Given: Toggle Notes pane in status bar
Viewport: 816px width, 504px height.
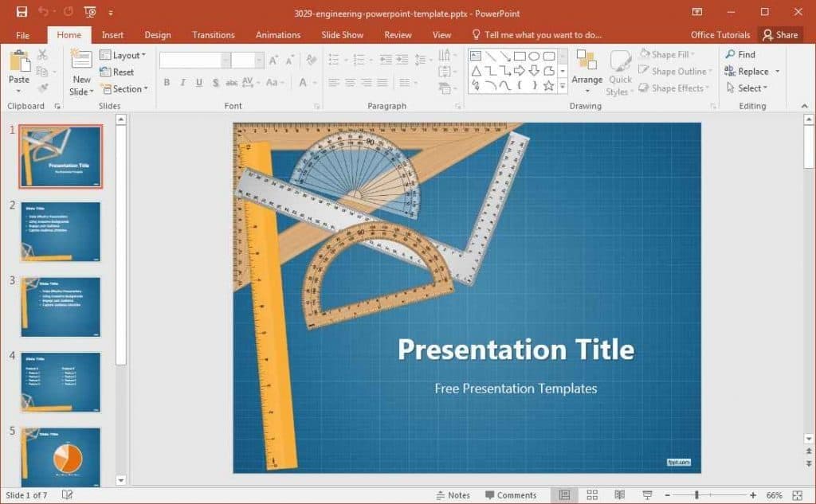Looking at the screenshot, I should click(x=453, y=495).
